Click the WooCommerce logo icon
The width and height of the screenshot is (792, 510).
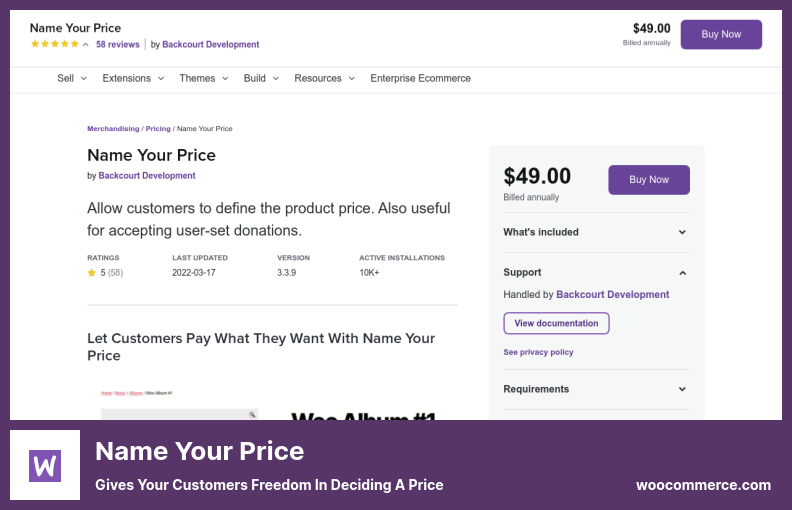(x=45, y=465)
